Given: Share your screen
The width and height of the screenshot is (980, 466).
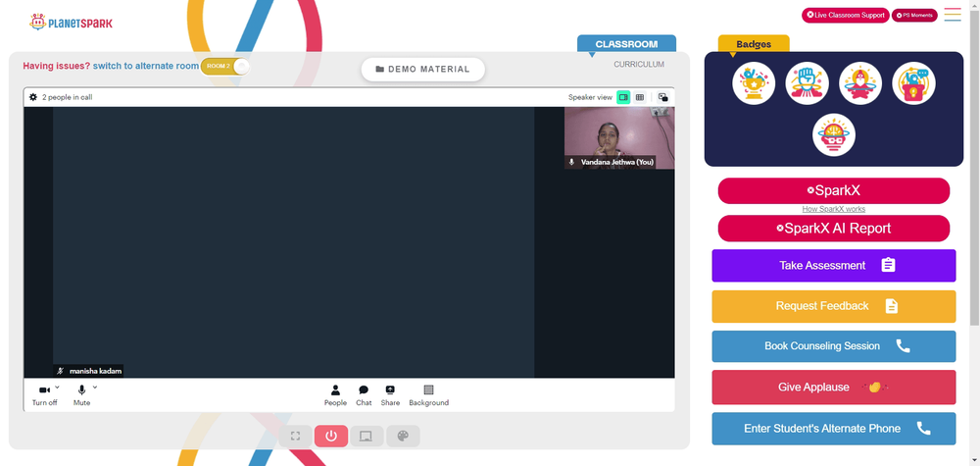Looking at the screenshot, I should coord(390,395).
